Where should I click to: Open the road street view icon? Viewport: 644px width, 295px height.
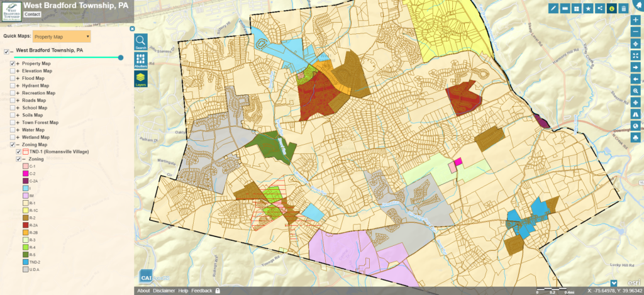pos(636,114)
